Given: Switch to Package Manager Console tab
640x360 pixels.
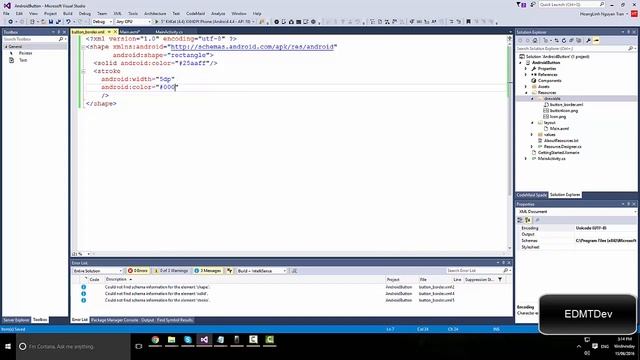Looking at the screenshot, I should coord(115,320).
